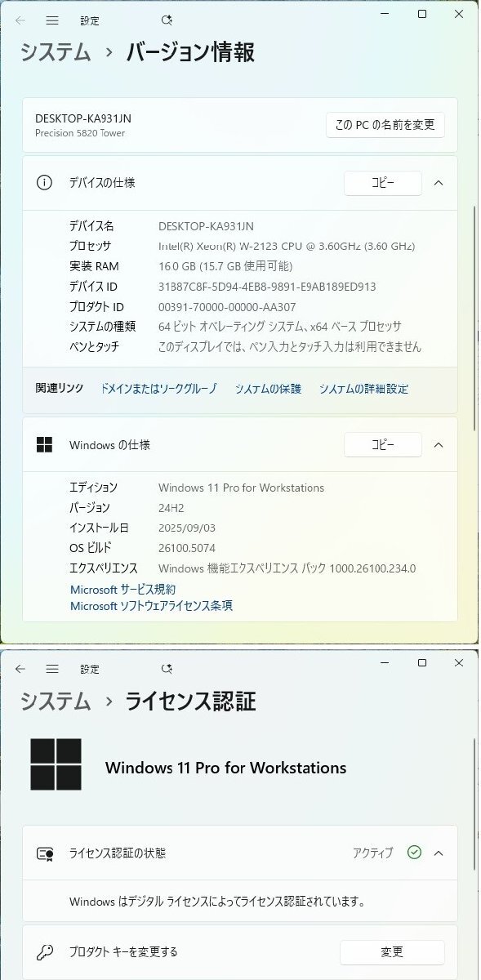
Task: Select processor value Intel Xeon W-2123
Action: (287, 246)
